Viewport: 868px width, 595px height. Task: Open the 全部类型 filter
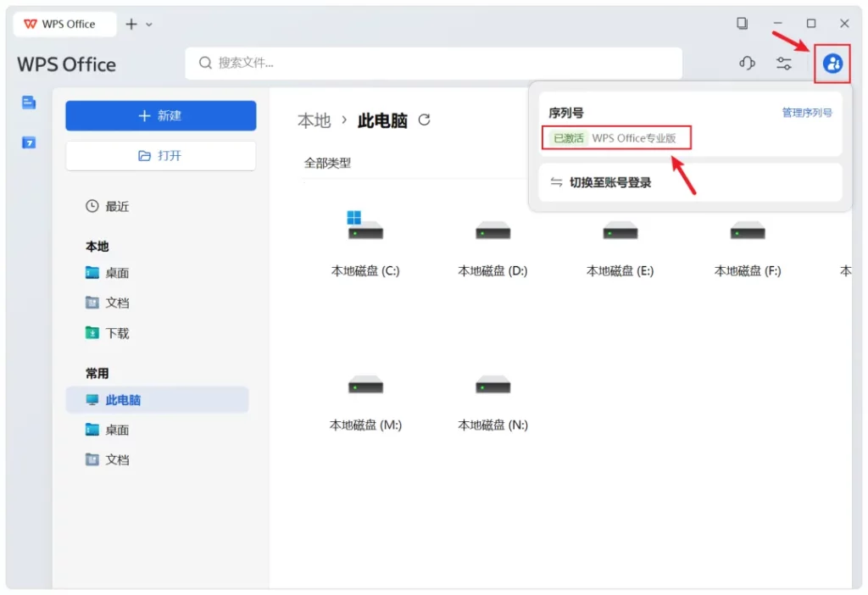[x=327, y=164]
